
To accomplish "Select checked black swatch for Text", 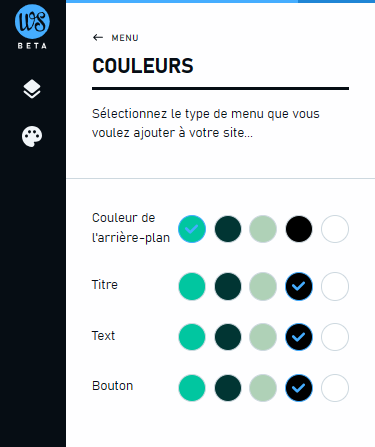I will point(299,337).
